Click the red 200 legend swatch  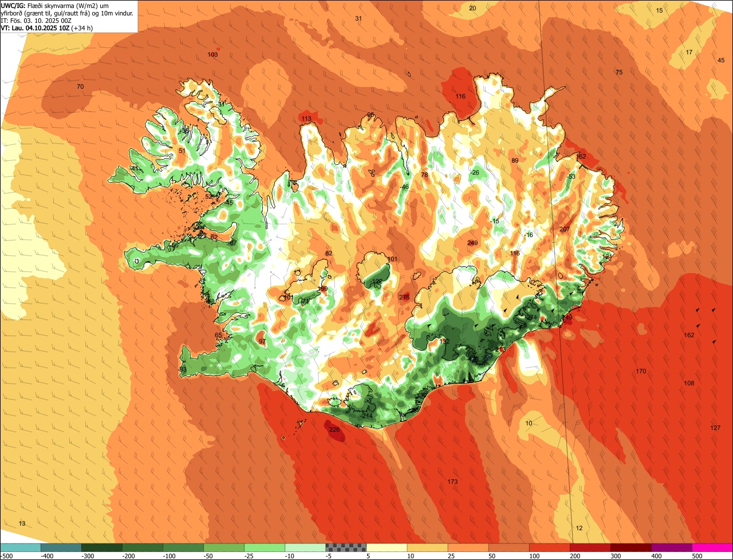(590, 547)
